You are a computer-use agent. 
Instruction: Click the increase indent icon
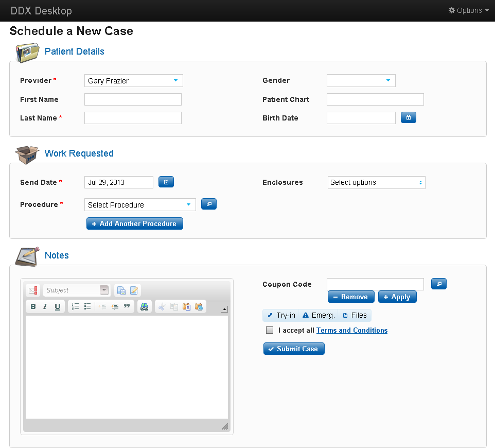(114, 306)
